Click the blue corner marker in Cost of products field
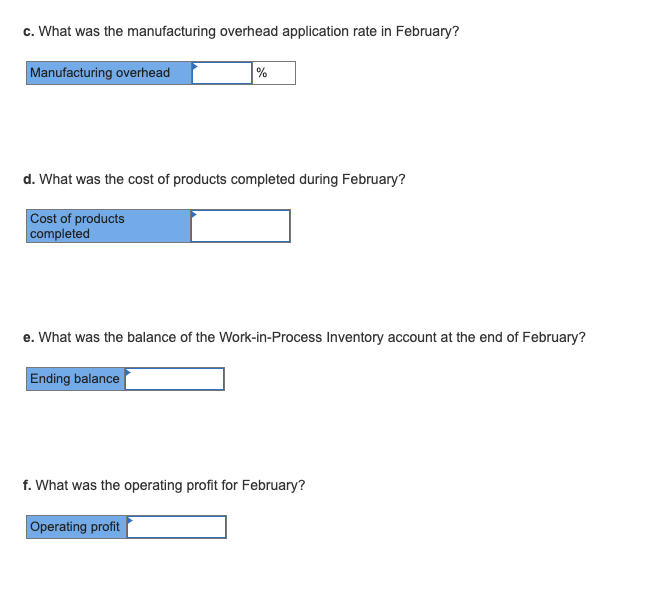653x589 pixels. coord(194,214)
